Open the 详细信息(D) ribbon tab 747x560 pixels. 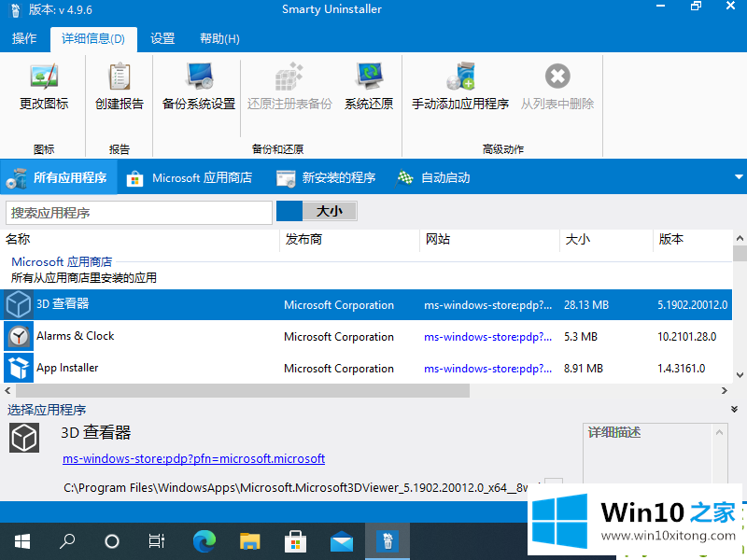tap(93, 39)
